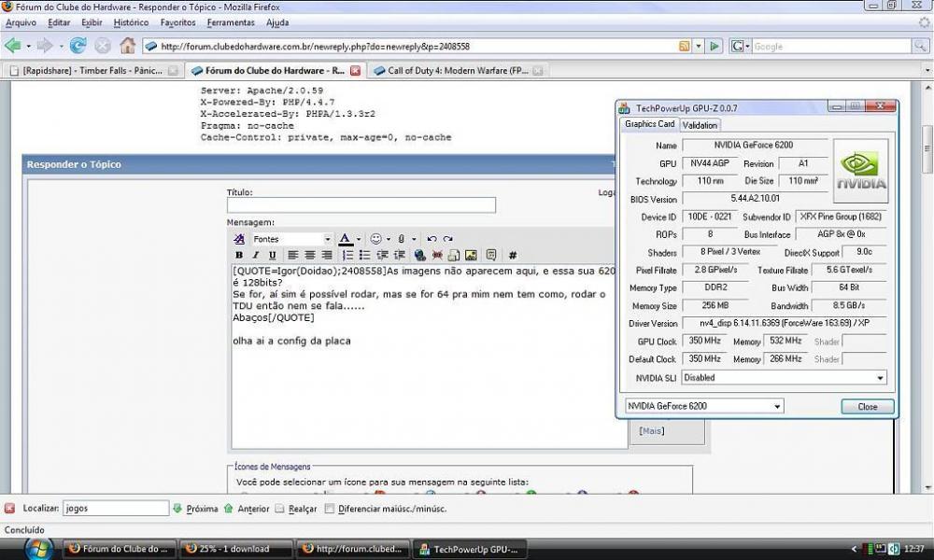Enable the 'Realçar' highlight checkbox

279,509
